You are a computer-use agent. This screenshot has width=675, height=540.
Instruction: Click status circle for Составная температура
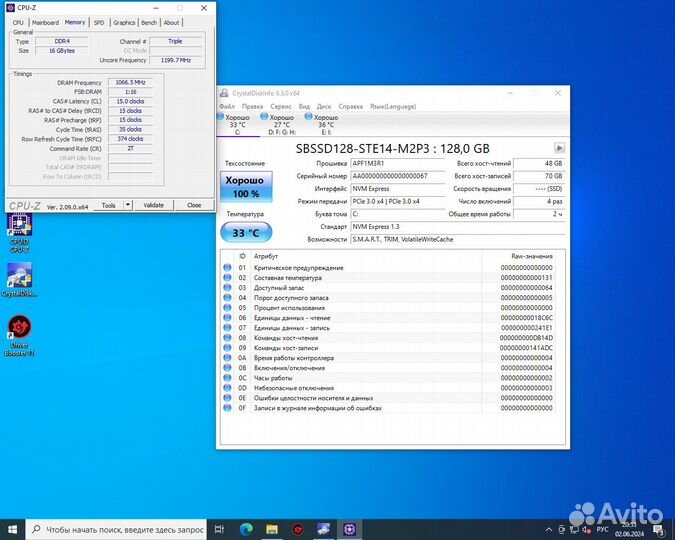227,277
